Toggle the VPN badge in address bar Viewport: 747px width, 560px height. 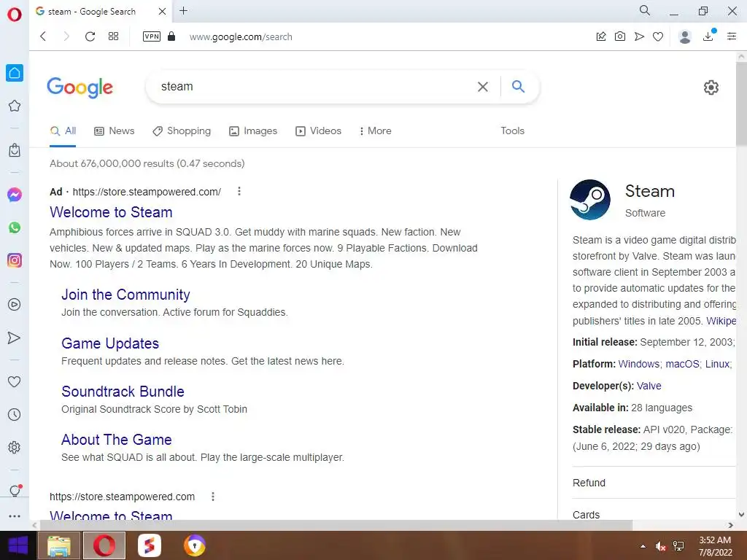click(x=152, y=36)
